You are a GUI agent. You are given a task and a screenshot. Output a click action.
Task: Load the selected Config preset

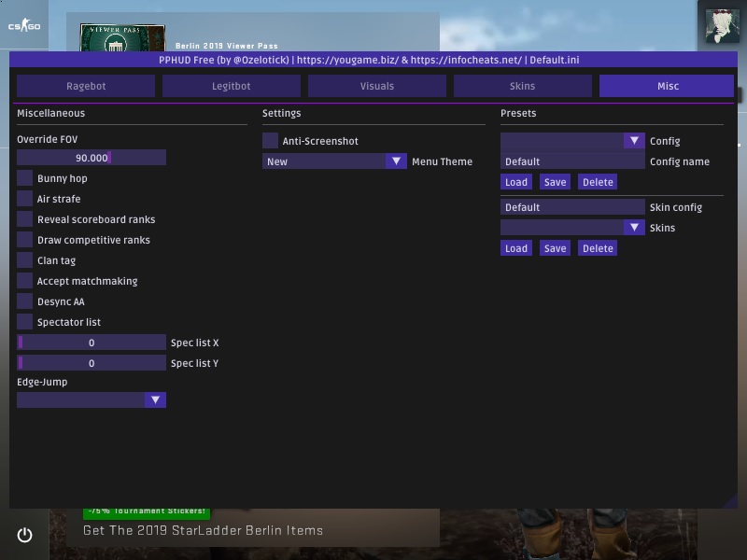(x=516, y=182)
